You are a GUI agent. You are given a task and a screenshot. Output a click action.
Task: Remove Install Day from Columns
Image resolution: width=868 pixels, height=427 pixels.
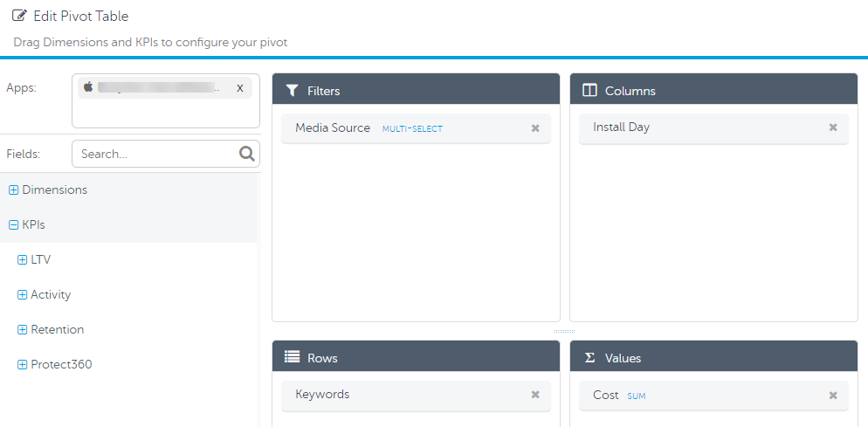tap(833, 127)
